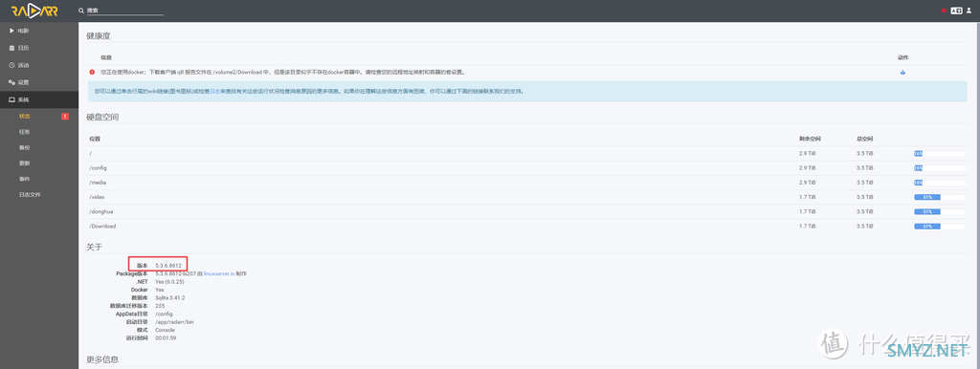Screen dimensions: 980x369
Task: Open the linuxserver.io link
Action: point(219,273)
